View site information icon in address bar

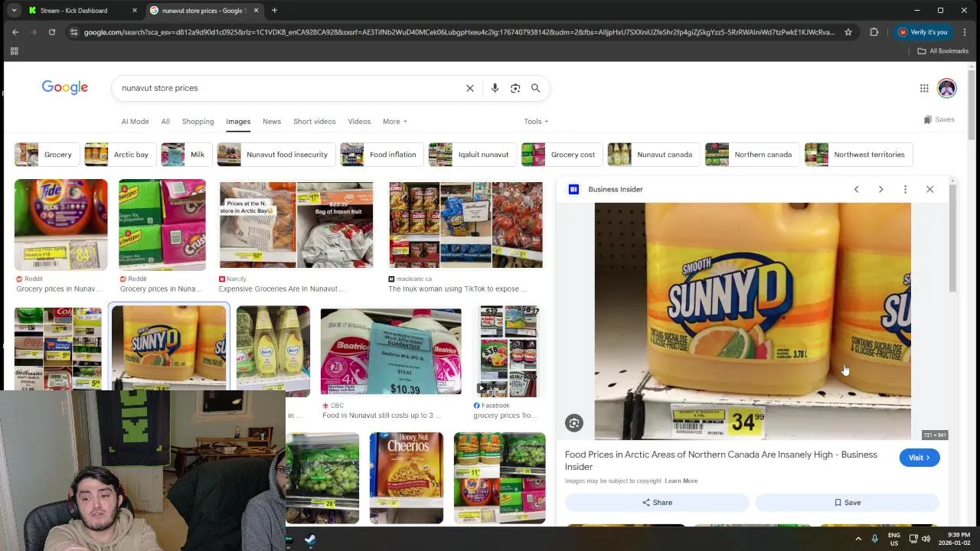point(73,32)
